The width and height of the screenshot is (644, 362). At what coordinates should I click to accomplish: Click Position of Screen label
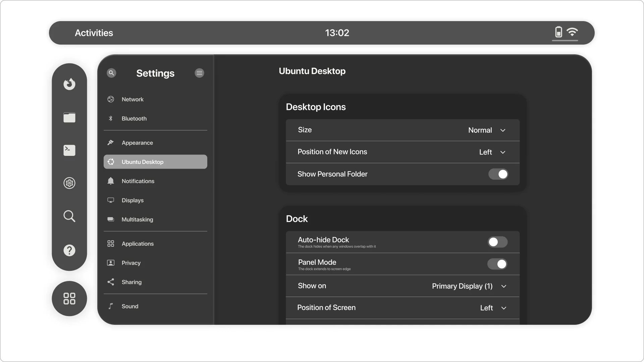[326, 307]
